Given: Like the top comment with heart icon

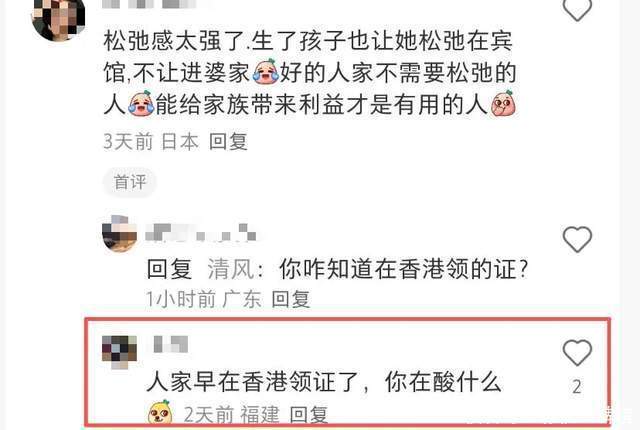Looking at the screenshot, I should (577, 9).
